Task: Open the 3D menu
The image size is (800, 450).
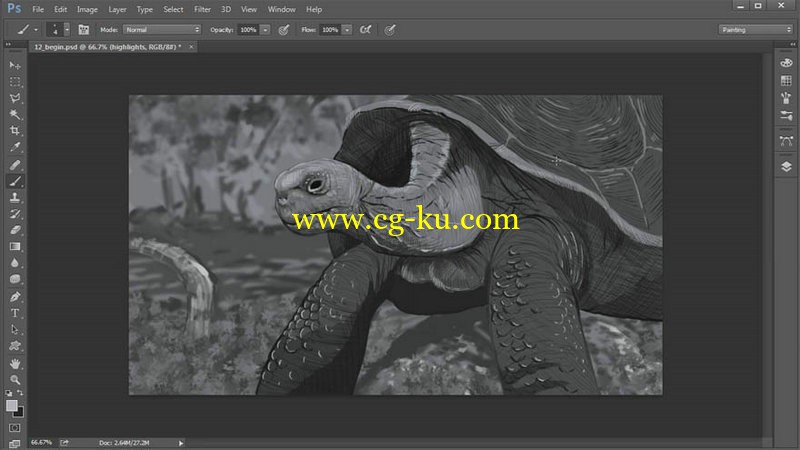Action: pyautogui.click(x=226, y=9)
